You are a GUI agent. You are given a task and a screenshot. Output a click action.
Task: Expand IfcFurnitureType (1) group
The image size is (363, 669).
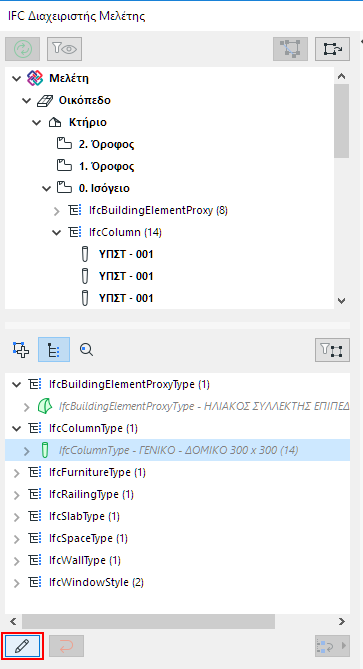coord(17,473)
